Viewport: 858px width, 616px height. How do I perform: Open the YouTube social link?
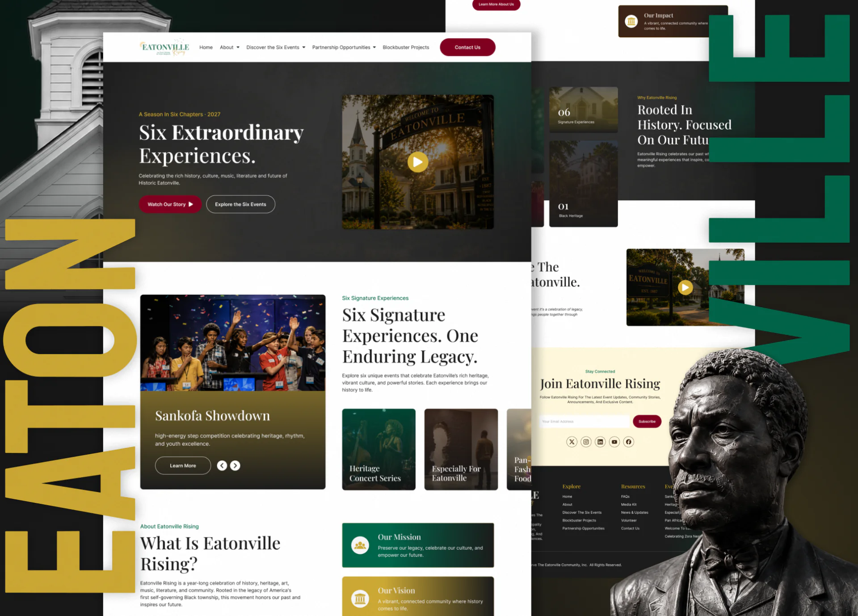[614, 442]
